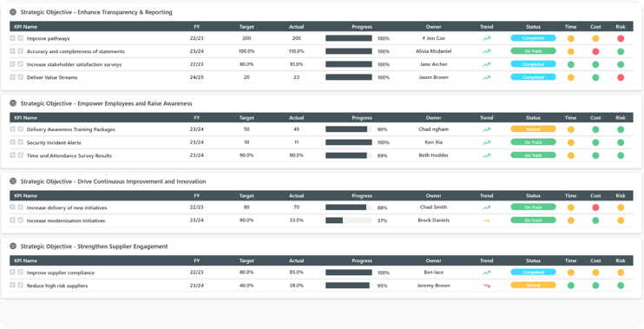Open the Time and Attendance Survey Results KPI
The image size is (644, 329).
[69, 155]
